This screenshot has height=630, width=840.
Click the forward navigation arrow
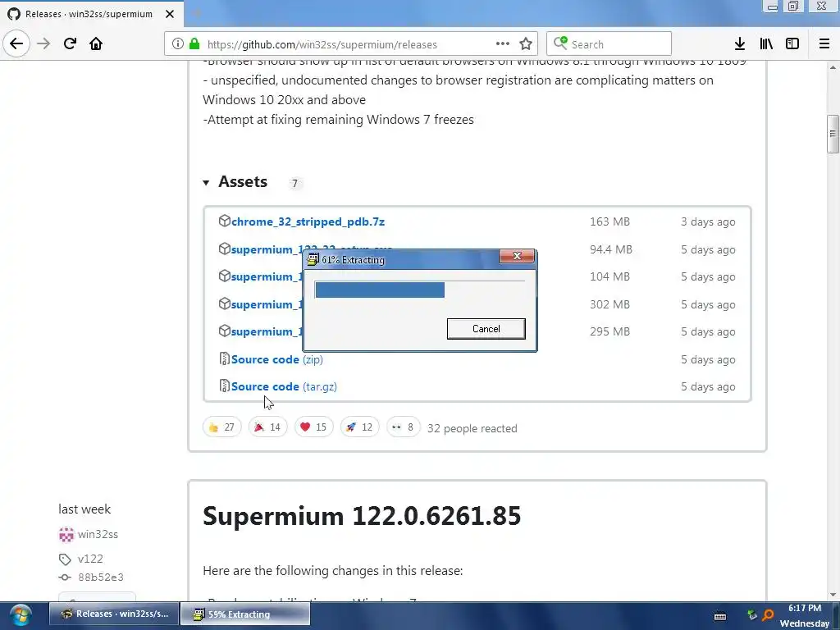pos(43,43)
